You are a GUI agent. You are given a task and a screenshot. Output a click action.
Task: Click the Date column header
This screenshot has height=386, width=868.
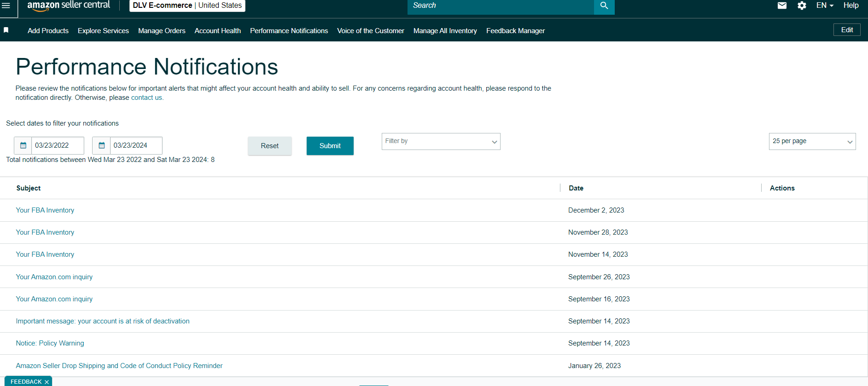point(576,188)
